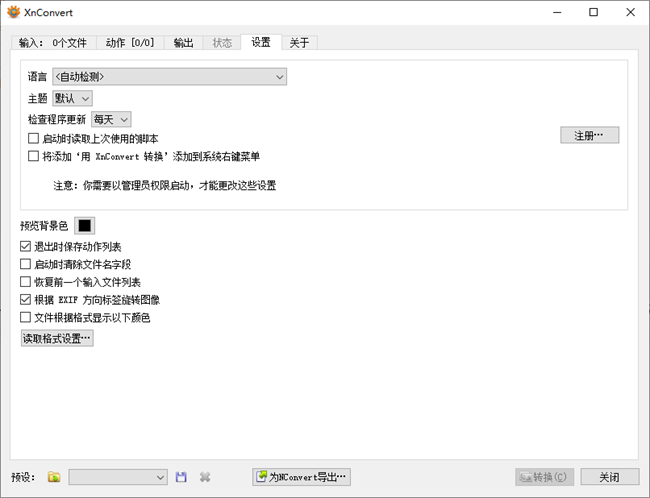This screenshot has height=498, width=650.
Task: Enable 启动时清除文件名字段 checkbox
Action: click(26, 264)
